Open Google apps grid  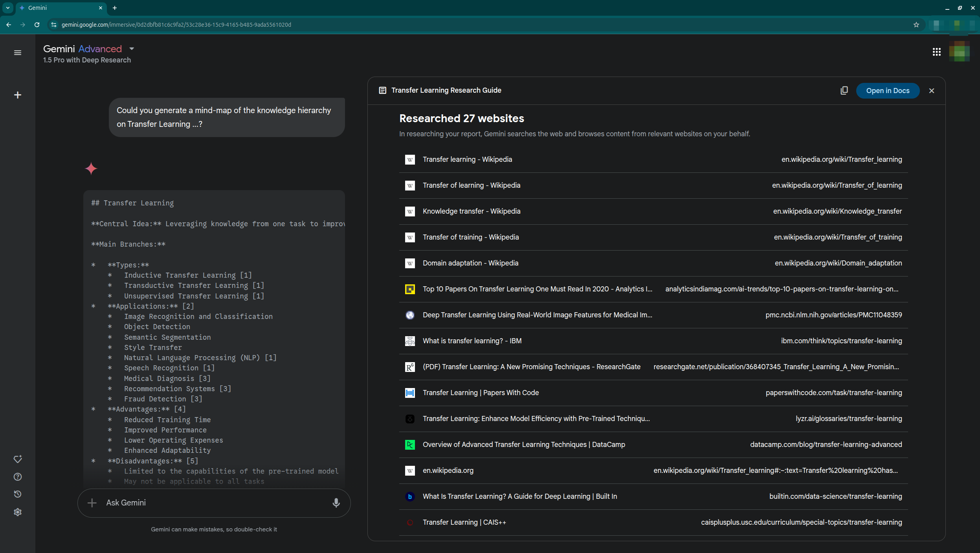(937, 52)
